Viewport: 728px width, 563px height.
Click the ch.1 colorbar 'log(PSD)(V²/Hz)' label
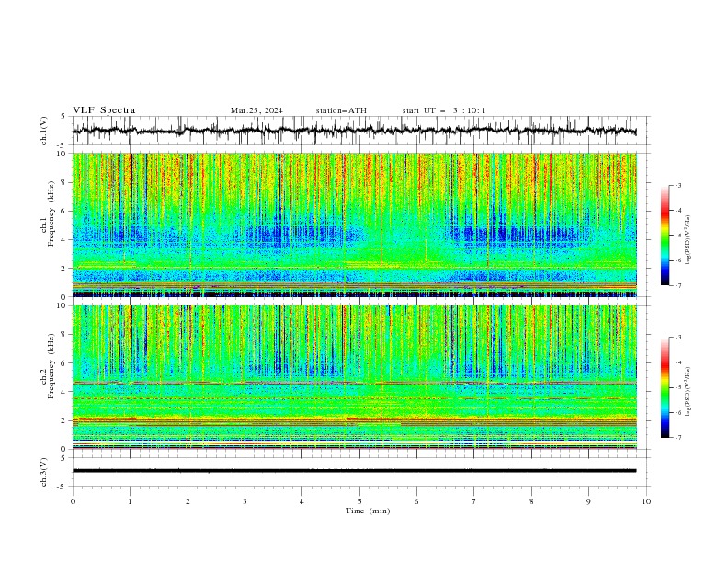click(688, 240)
